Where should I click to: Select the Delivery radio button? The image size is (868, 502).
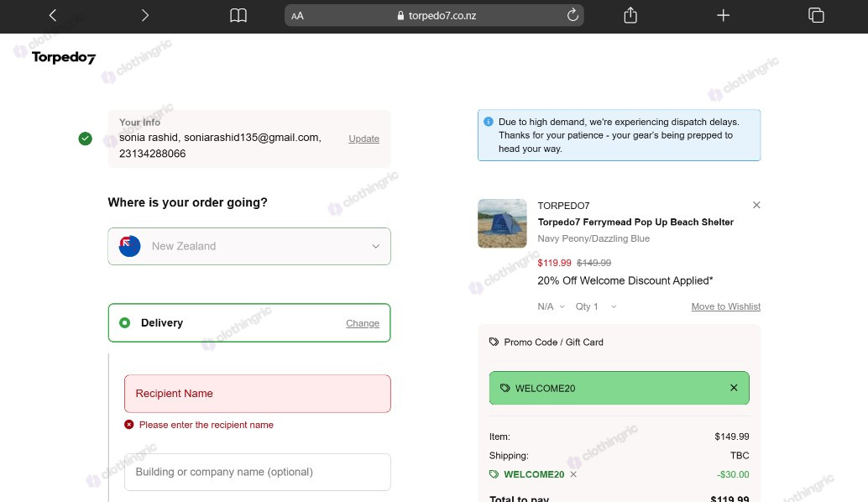(124, 322)
